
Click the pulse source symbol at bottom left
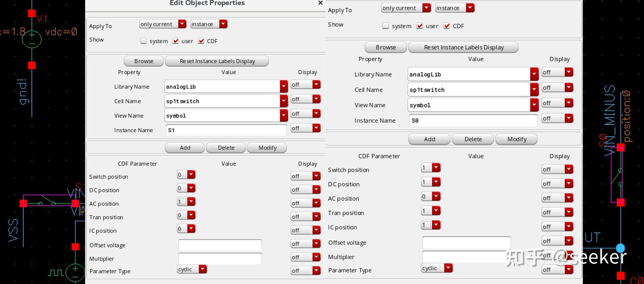[75, 272]
